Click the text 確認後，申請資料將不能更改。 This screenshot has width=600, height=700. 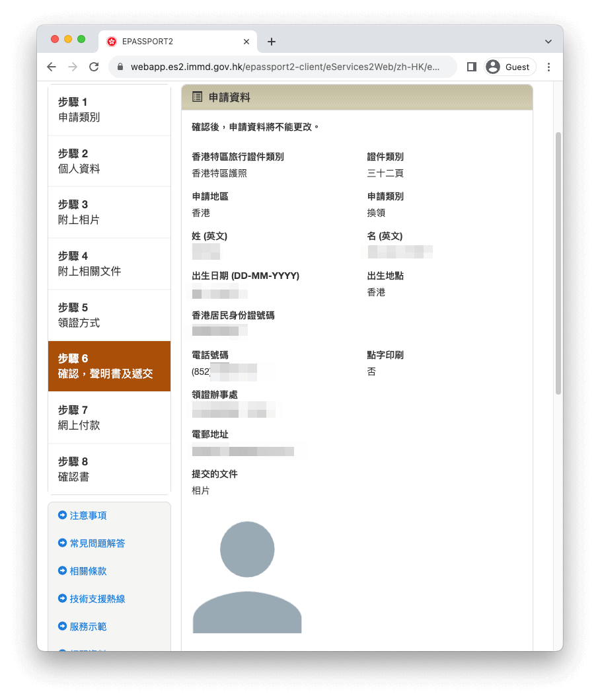click(x=255, y=127)
